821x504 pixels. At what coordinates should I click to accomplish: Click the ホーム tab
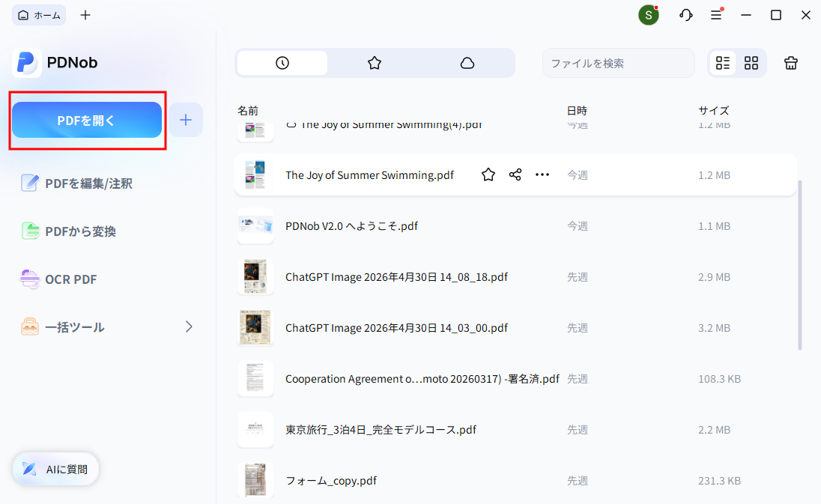[39, 15]
